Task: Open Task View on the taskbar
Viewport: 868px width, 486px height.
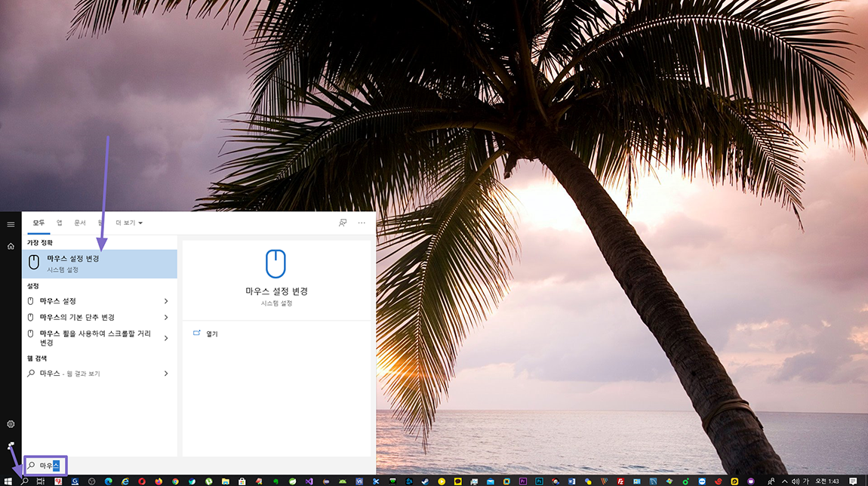Action: point(41,481)
